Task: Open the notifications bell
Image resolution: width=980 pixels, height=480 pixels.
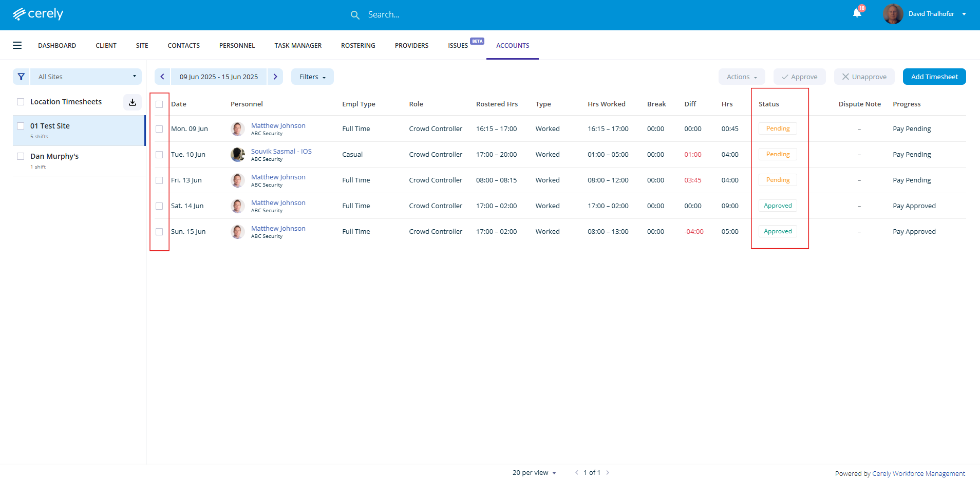Action: [857, 13]
